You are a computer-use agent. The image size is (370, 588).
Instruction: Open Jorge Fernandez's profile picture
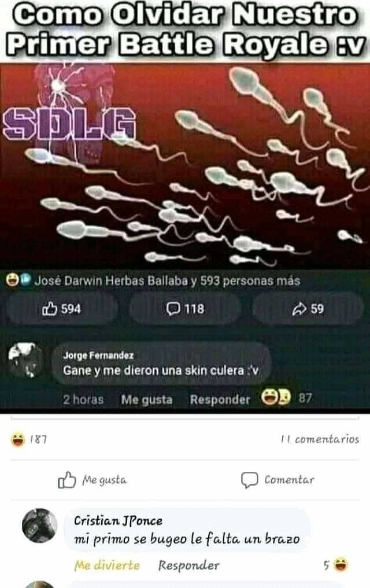point(26,360)
